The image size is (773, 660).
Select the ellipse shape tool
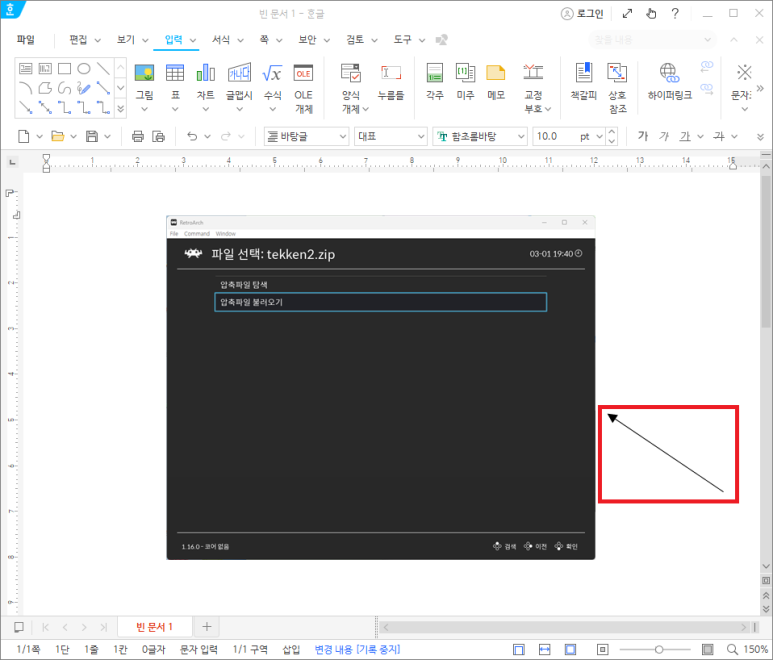click(x=84, y=69)
